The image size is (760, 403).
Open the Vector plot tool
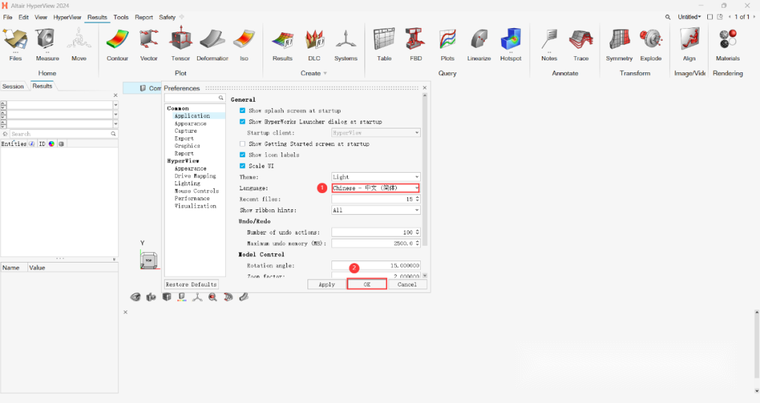tap(148, 42)
